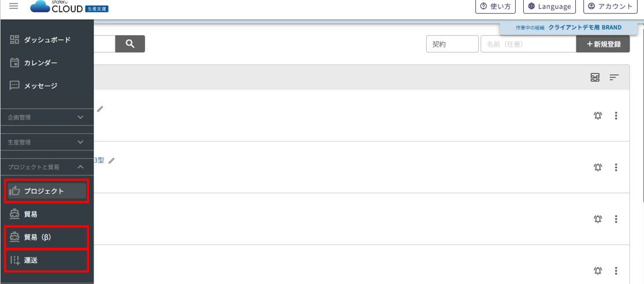Viewport: 644px width, 284px height.
Task: Click the search magnifier button
Action: 130,44
